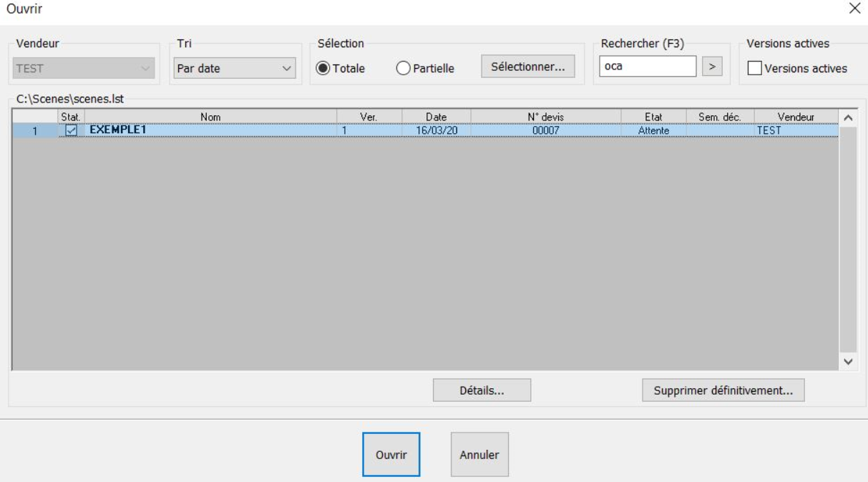Sort list by Nom column header
Viewport: 868px width, 482px height.
(x=210, y=117)
